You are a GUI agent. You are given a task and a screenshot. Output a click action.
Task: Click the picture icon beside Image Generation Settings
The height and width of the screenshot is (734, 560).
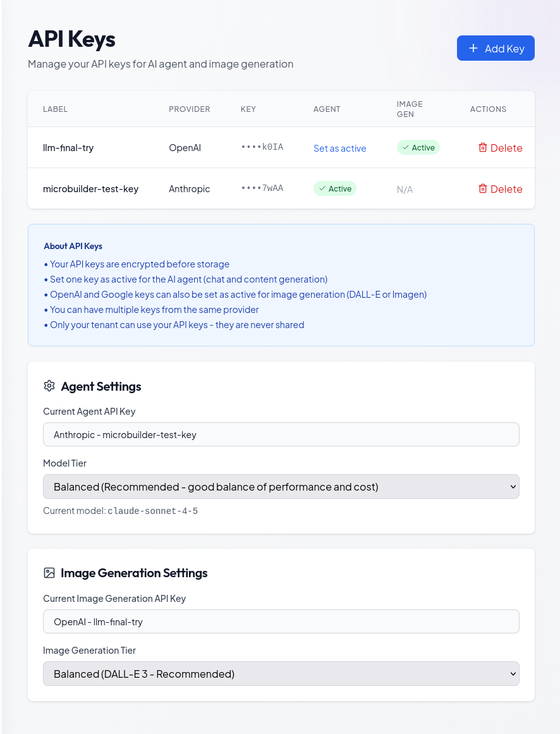click(x=49, y=572)
